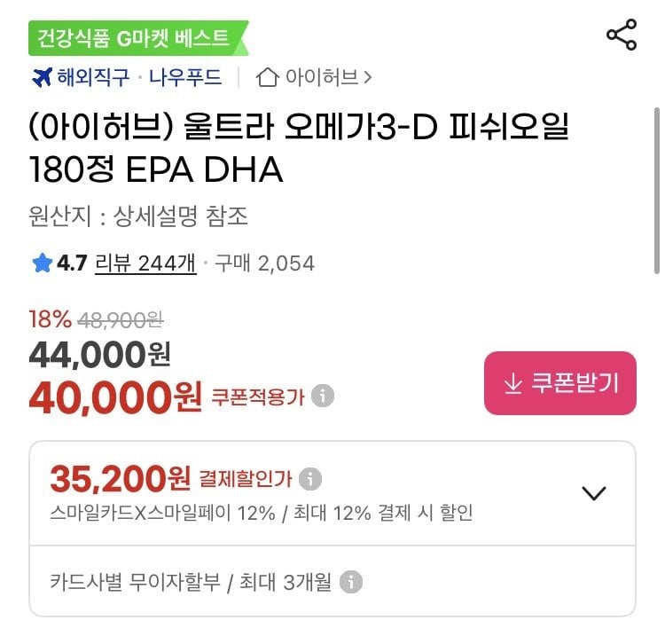Click 카드사별 무이자할부 row
This screenshot has height=644, width=665.
pyautogui.click(x=191, y=582)
